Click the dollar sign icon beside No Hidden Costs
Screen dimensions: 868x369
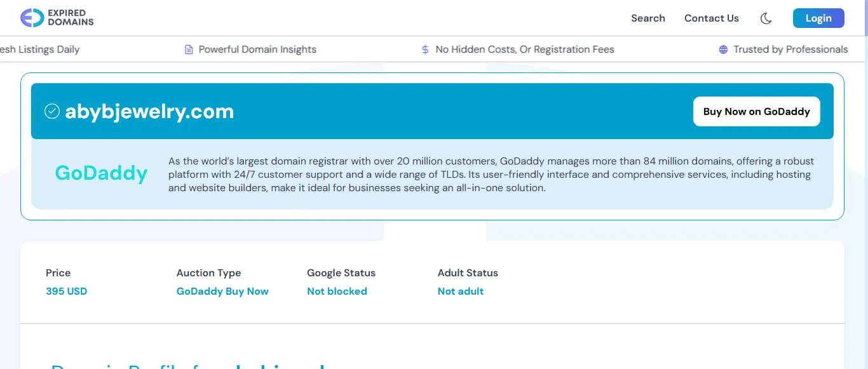pyautogui.click(x=425, y=50)
